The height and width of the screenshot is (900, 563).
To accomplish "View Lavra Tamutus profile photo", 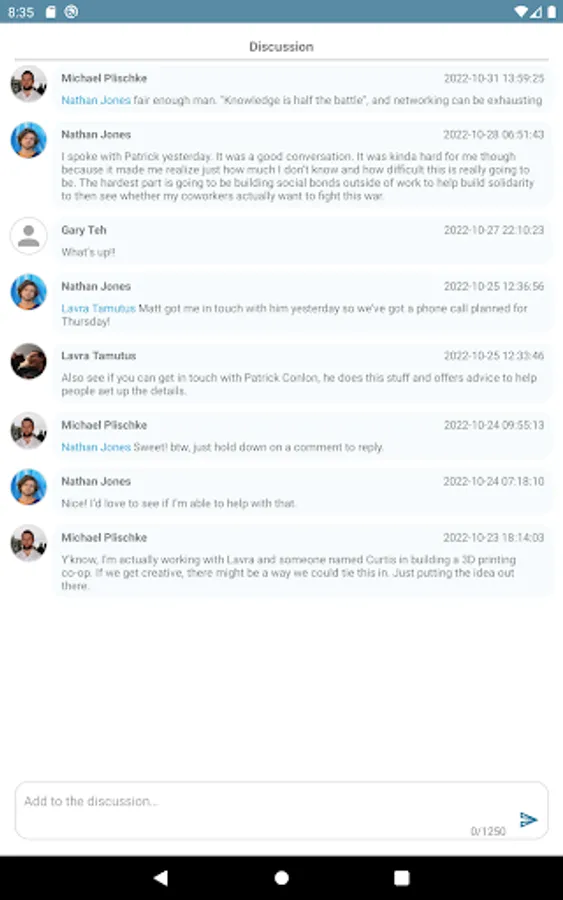I will (29, 361).
